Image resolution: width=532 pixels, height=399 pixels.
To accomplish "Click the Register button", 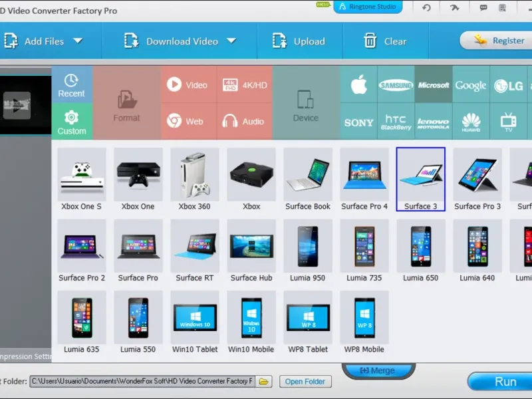I will pos(495,41).
